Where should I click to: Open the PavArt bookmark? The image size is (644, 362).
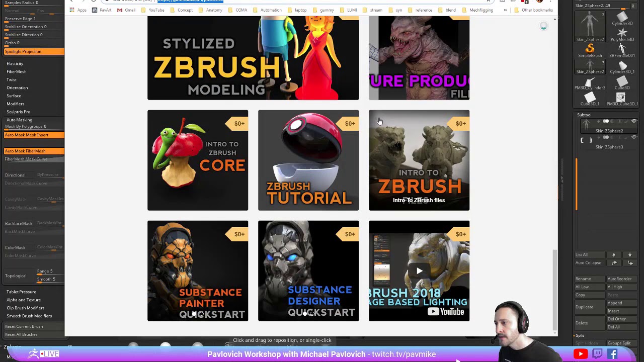[102, 10]
